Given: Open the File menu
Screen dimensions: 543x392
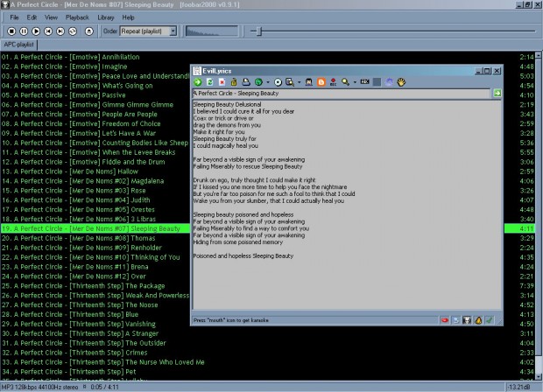Looking at the screenshot, I should [x=14, y=17].
